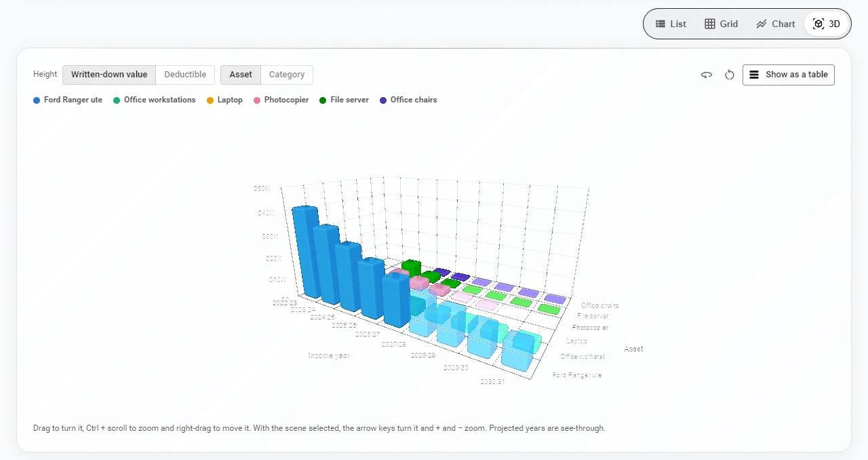Click the Asset axis title
This screenshot has width=868, height=460.
[633, 349]
